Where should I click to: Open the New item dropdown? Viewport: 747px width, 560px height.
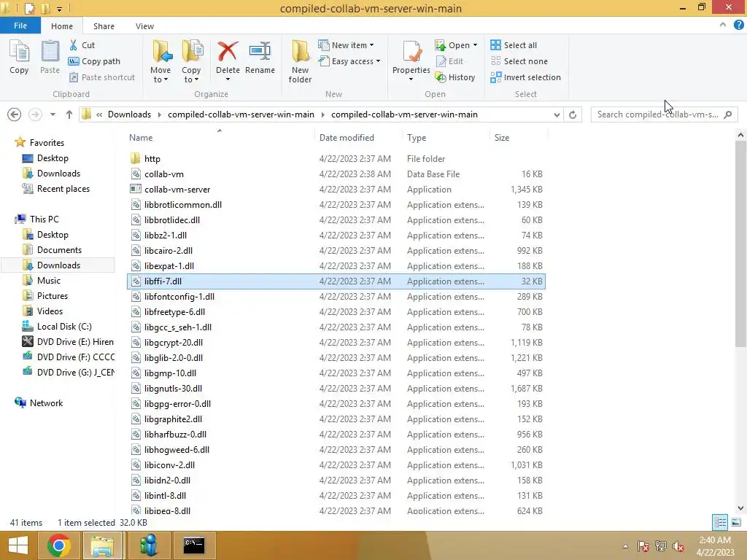pos(347,45)
